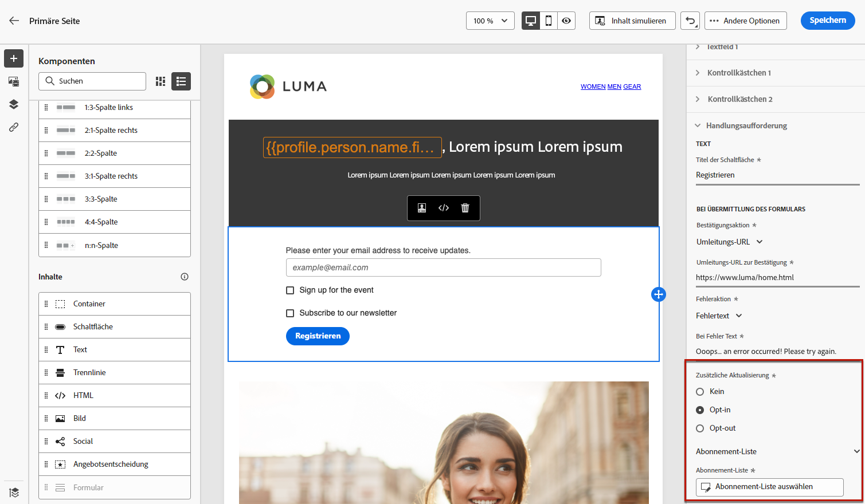Click the blue plus handle on form
The width and height of the screenshot is (865, 504).
point(659,294)
